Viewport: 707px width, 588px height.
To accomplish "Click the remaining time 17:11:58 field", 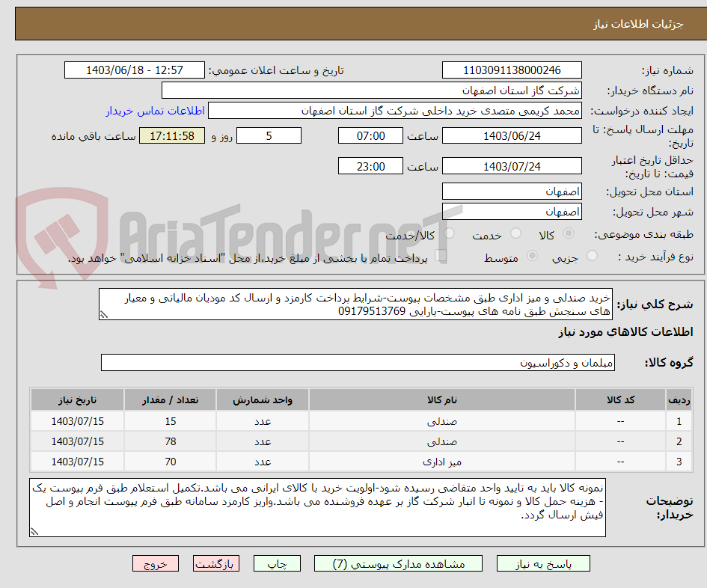I will pos(172,135).
